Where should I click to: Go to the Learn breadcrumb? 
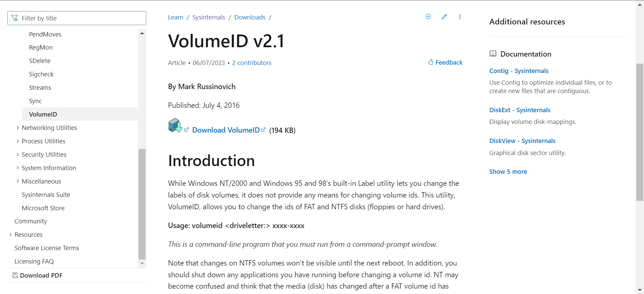175,17
